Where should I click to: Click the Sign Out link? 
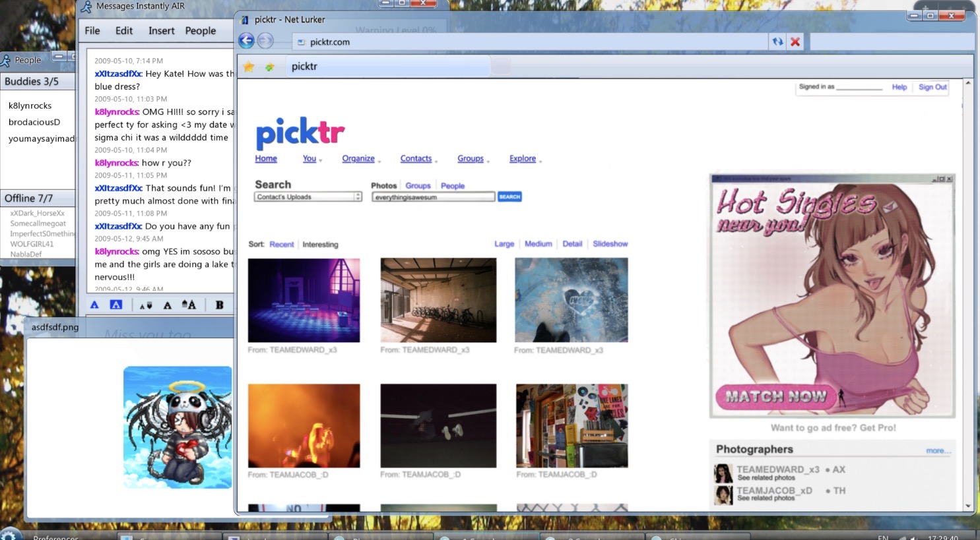pyautogui.click(x=932, y=87)
